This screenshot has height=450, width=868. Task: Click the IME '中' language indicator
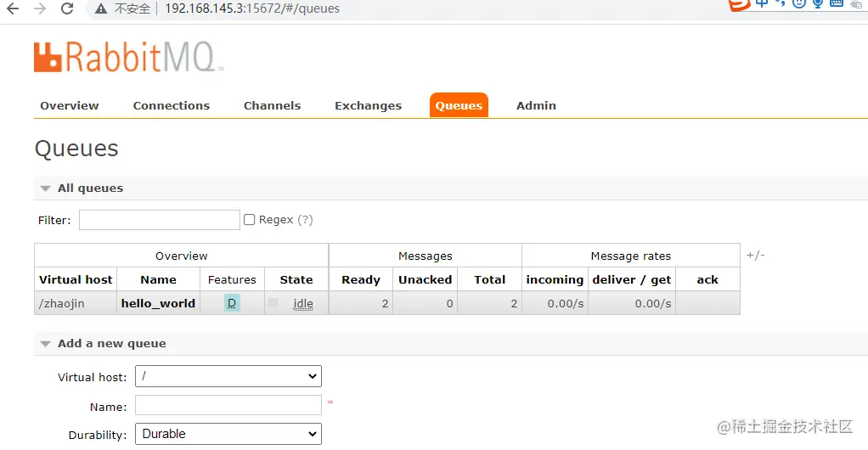tap(762, 3)
